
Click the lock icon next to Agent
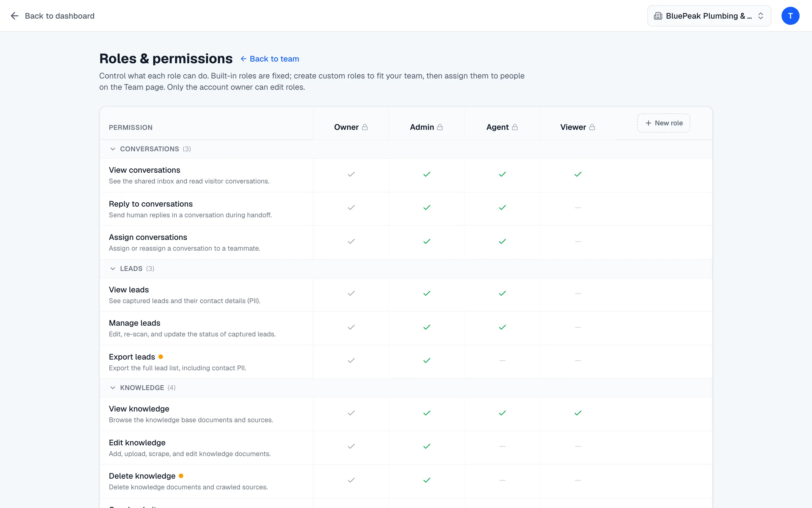pyautogui.click(x=515, y=127)
